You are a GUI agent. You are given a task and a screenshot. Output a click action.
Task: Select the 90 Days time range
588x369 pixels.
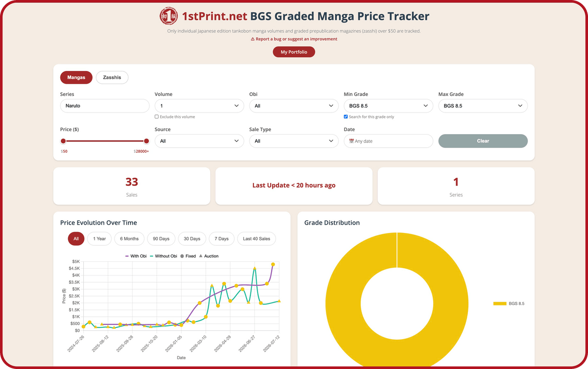pyautogui.click(x=161, y=239)
